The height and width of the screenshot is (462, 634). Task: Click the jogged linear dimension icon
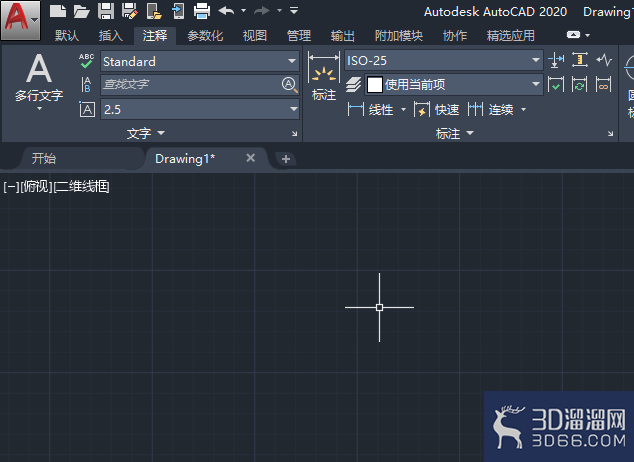pos(604,60)
